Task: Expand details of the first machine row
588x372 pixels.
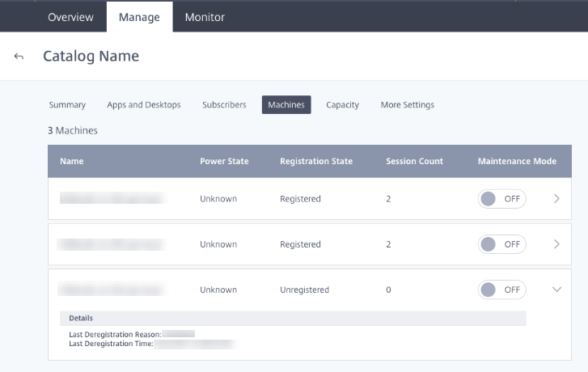Action: (x=556, y=199)
